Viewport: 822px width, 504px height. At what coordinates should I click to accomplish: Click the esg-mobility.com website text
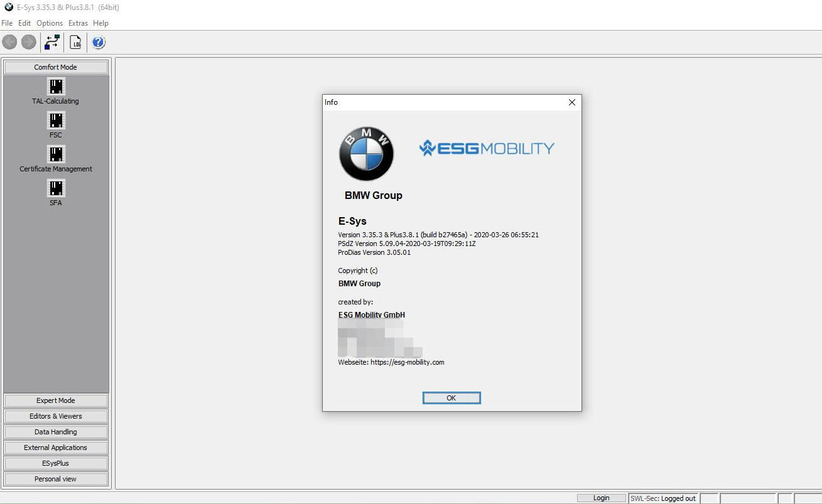pyautogui.click(x=408, y=362)
